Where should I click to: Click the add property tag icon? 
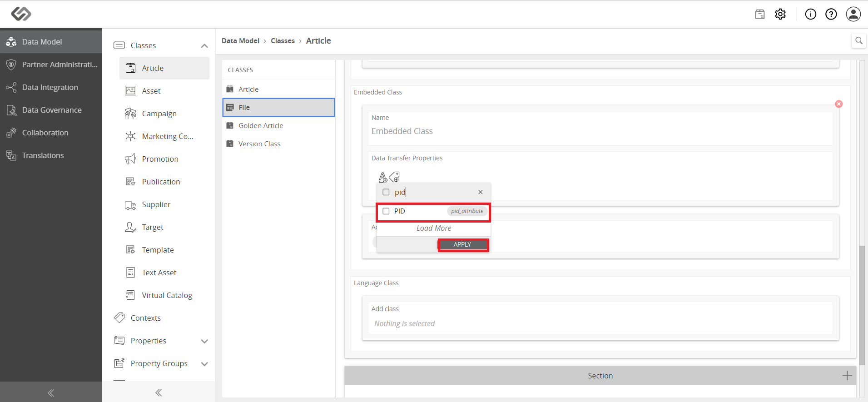pyautogui.click(x=394, y=177)
